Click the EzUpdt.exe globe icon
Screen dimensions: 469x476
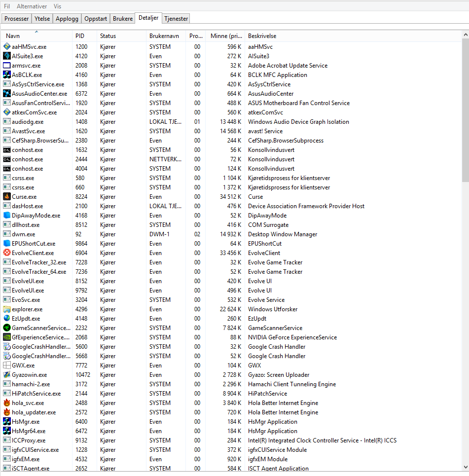(x=7, y=318)
